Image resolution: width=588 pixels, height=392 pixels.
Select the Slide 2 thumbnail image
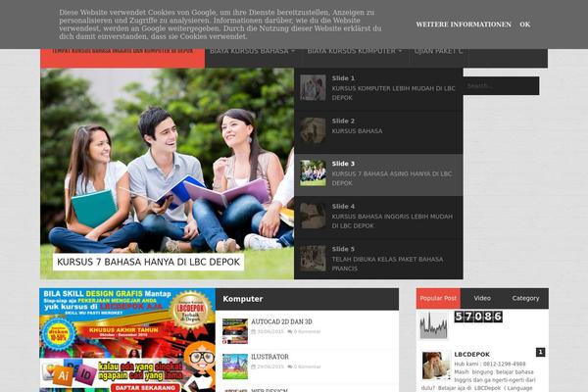tap(313, 130)
